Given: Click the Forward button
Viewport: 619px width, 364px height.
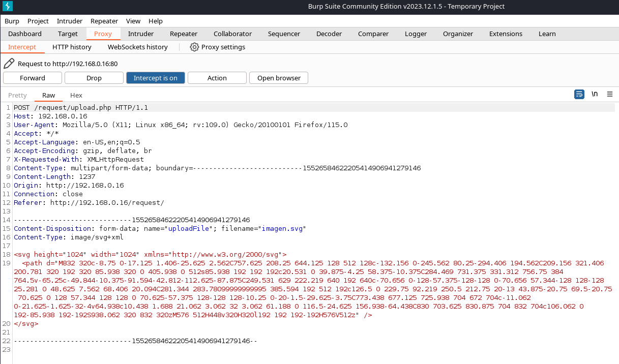Looking at the screenshot, I should pyautogui.click(x=33, y=78).
